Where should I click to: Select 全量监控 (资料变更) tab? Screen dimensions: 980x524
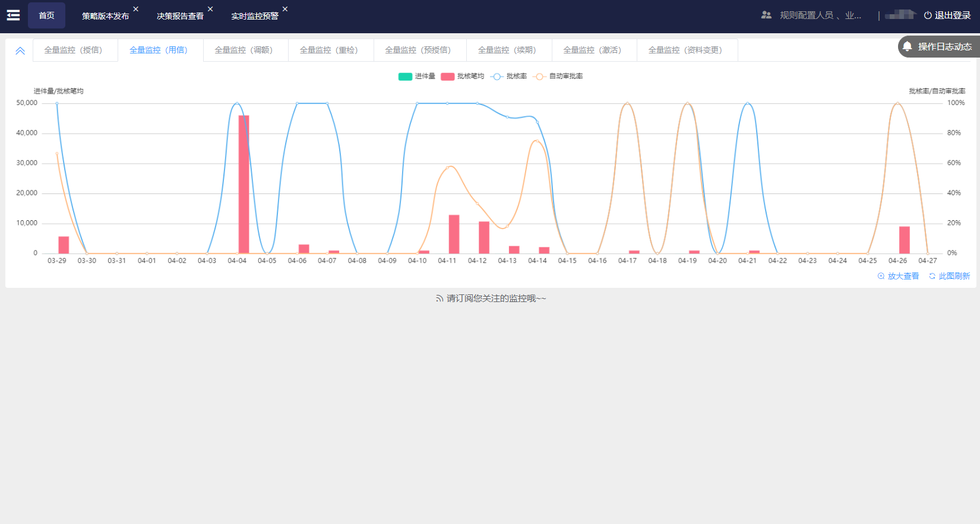pyautogui.click(x=687, y=50)
